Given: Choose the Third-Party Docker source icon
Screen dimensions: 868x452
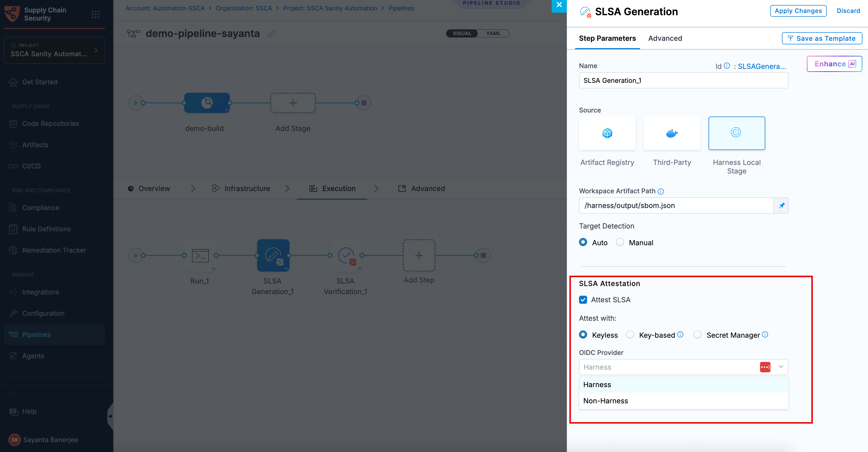Looking at the screenshot, I should click(x=672, y=133).
